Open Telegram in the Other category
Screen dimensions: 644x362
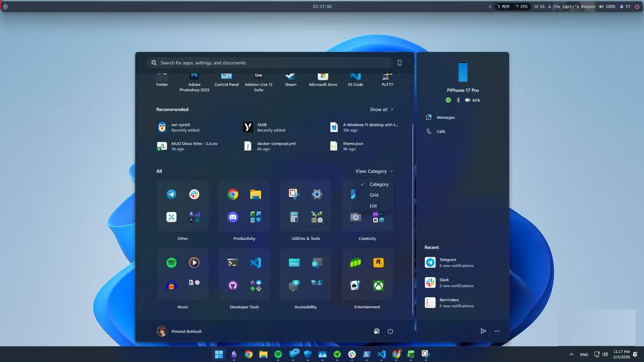coord(171,194)
